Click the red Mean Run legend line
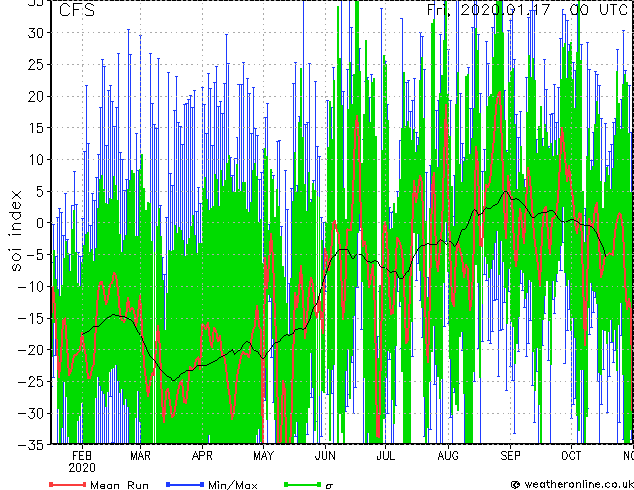 pyautogui.click(x=68, y=484)
